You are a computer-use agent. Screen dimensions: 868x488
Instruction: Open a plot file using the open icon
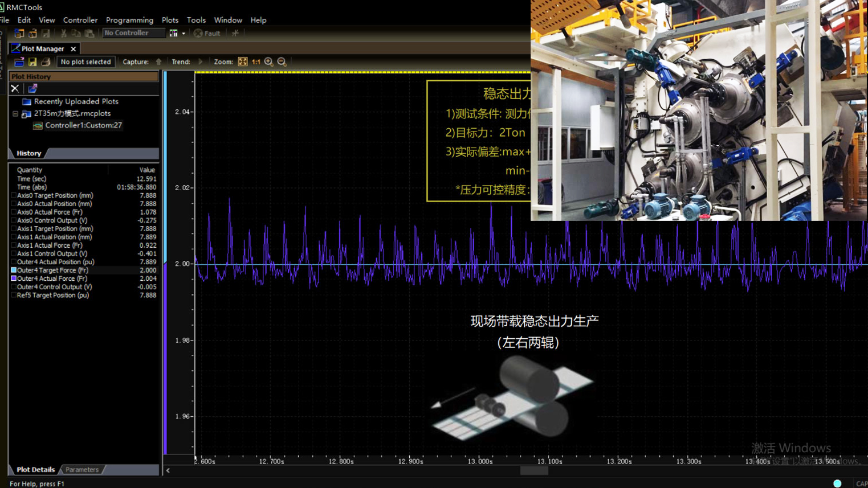(19, 61)
